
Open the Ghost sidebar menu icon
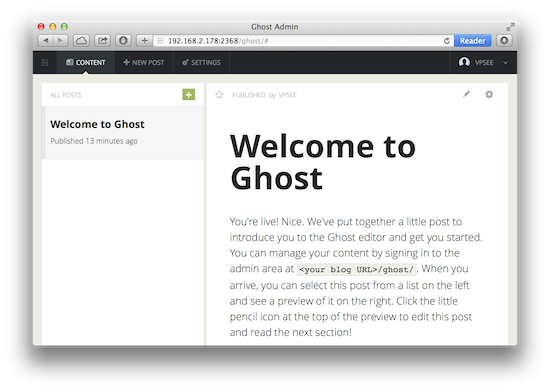click(x=45, y=63)
